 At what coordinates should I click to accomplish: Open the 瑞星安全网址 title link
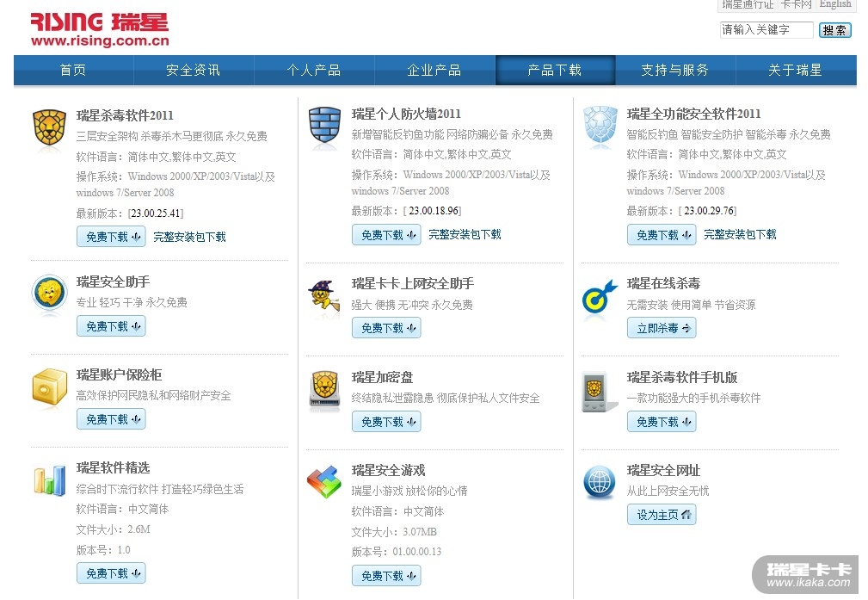click(x=663, y=470)
